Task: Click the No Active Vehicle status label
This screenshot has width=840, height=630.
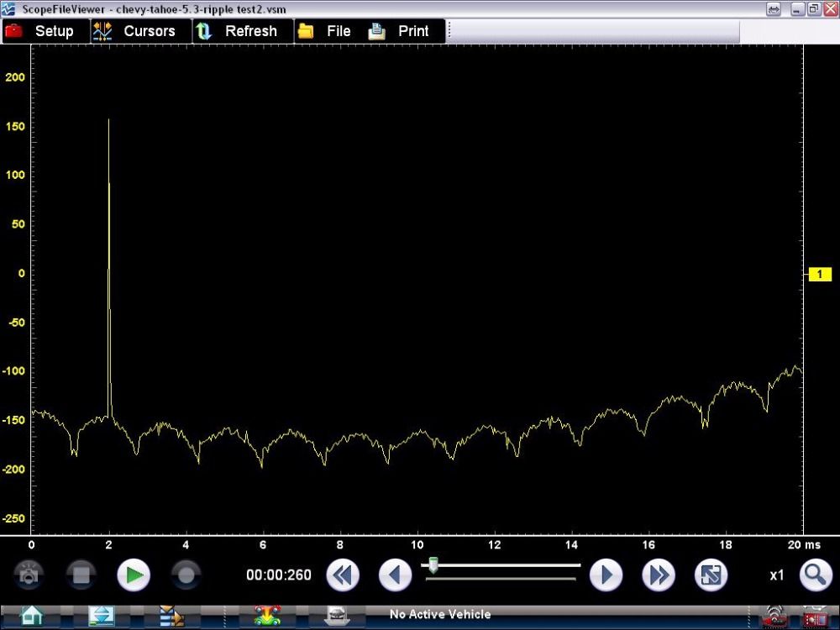Action: coord(439,615)
